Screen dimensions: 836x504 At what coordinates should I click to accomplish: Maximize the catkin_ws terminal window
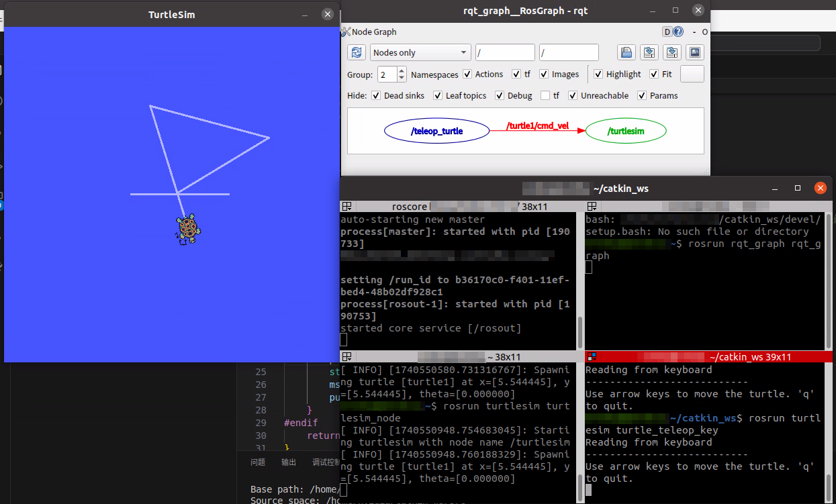point(797,189)
